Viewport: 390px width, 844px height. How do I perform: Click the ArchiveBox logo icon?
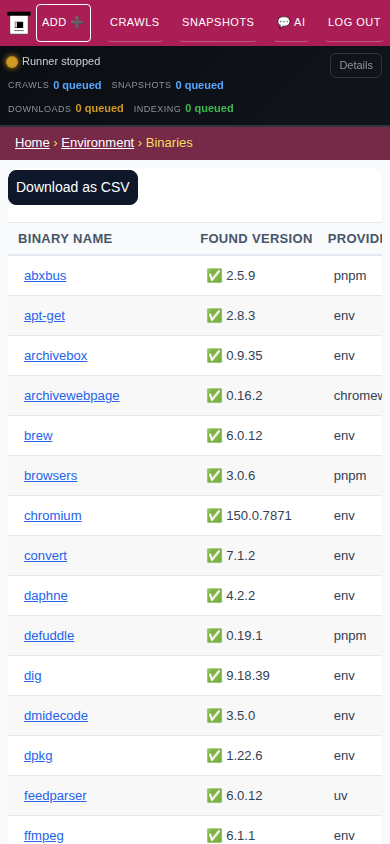pos(19,23)
